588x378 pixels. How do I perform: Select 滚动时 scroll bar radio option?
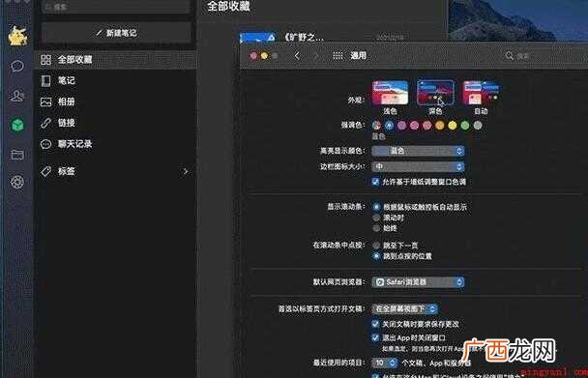[x=376, y=218]
